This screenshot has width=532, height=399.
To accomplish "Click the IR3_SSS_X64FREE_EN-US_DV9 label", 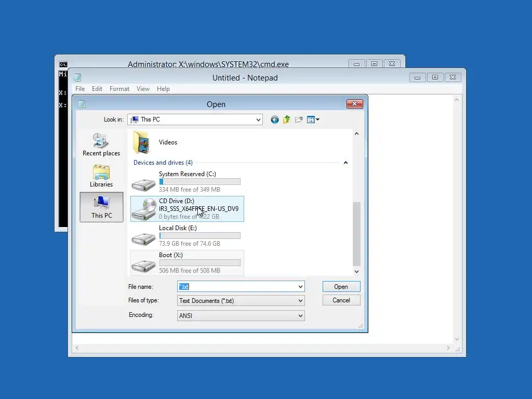I will tap(198, 209).
